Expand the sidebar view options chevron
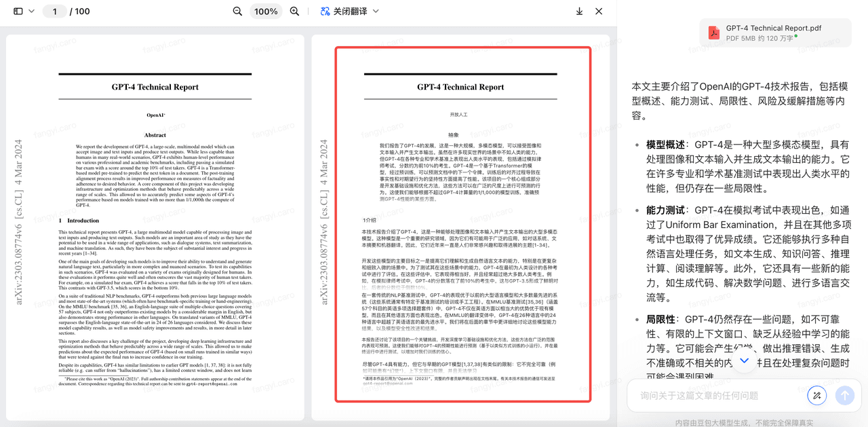 (x=31, y=12)
